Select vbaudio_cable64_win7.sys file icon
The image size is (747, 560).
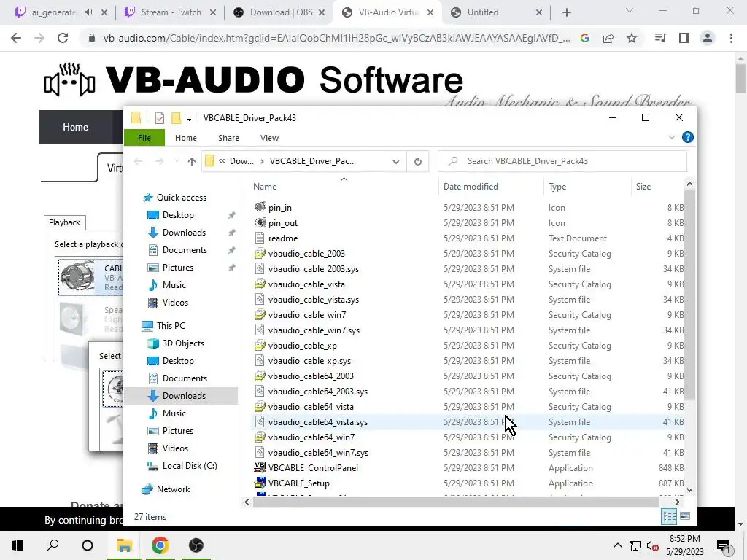point(260,452)
